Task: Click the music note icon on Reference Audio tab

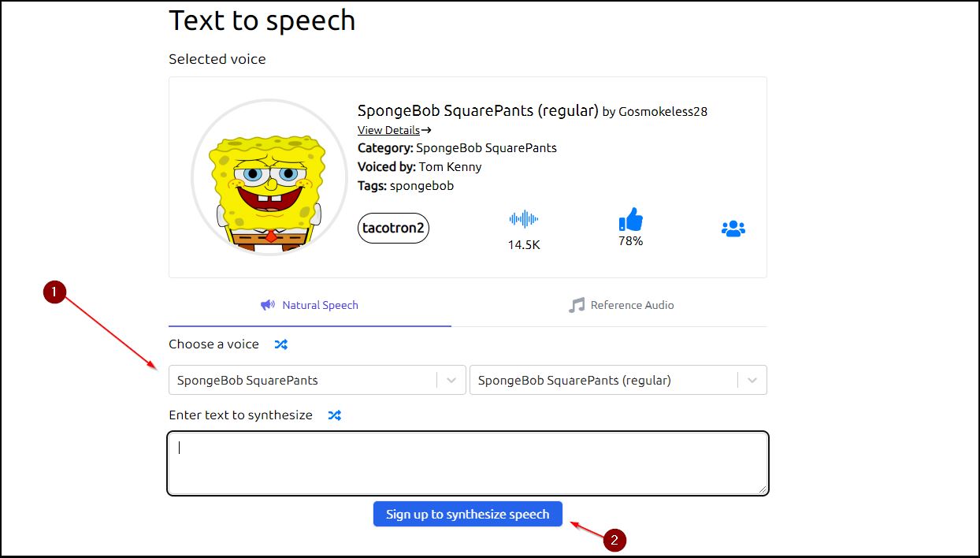Action: tap(576, 304)
